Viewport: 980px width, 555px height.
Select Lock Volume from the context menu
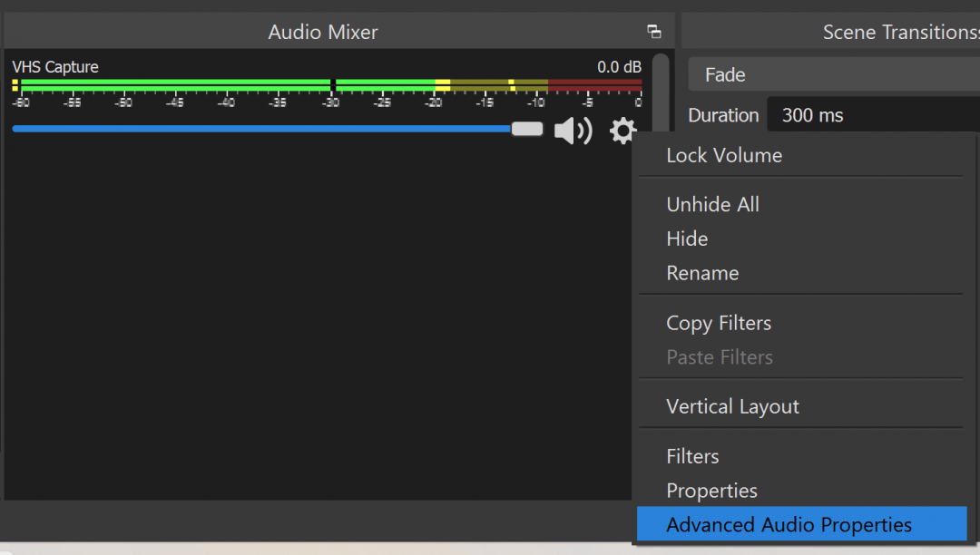click(x=724, y=155)
